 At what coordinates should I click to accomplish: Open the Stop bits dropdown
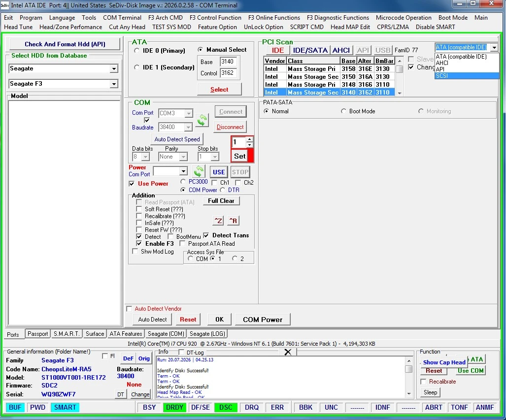pos(215,157)
